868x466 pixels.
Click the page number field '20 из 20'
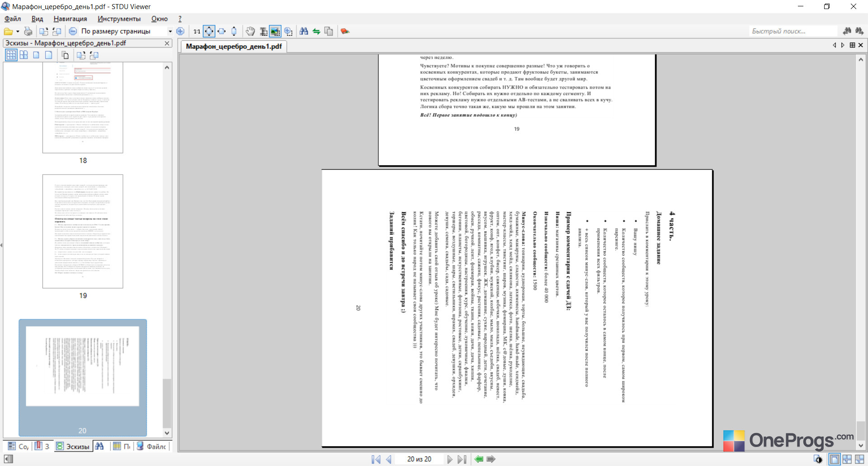click(419, 459)
